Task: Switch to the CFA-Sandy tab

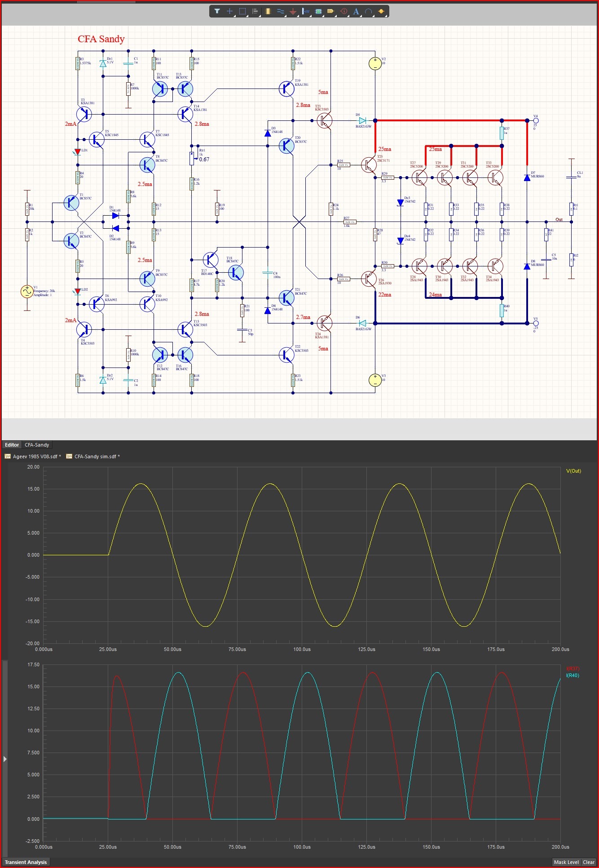Action: pos(37,445)
